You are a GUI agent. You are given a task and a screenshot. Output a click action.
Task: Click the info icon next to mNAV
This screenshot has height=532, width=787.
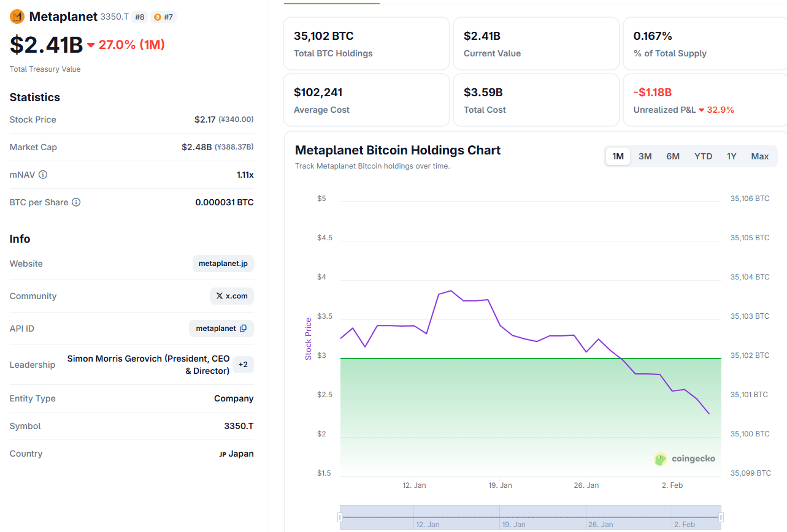coord(43,175)
